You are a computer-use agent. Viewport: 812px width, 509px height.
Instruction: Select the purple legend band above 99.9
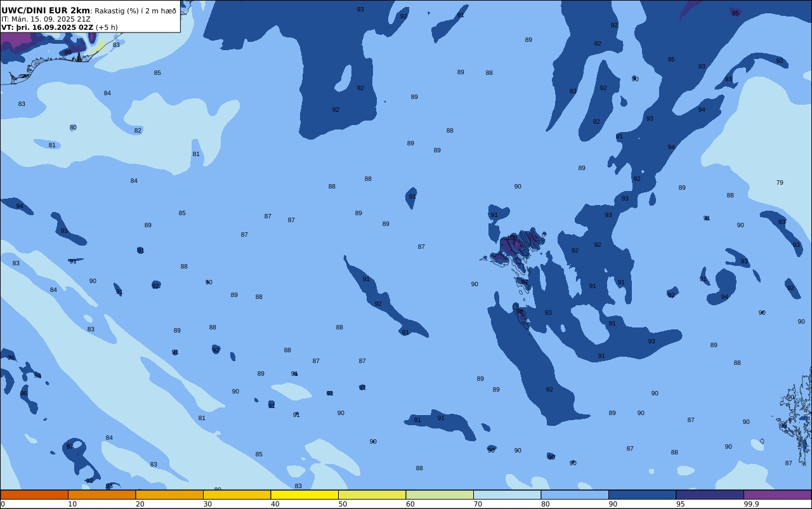[x=777, y=494]
